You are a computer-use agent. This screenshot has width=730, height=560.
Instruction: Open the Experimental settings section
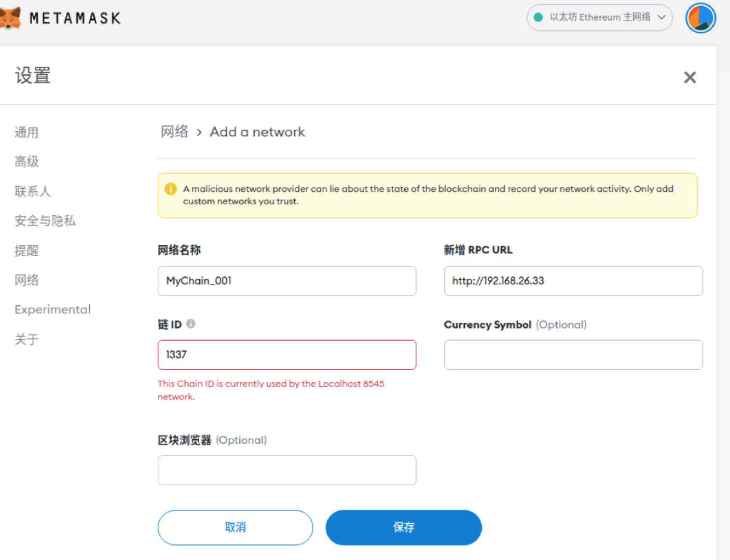pyautogui.click(x=52, y=310)
